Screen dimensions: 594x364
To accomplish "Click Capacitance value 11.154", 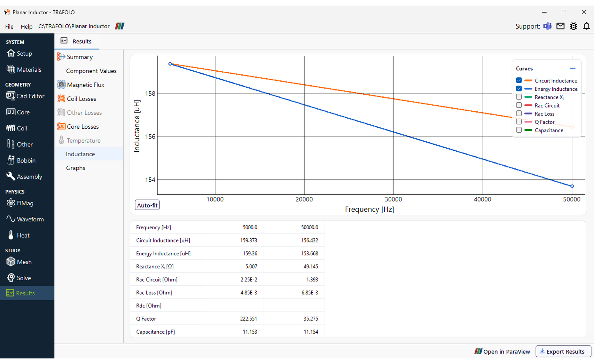I will coord(311,332).
